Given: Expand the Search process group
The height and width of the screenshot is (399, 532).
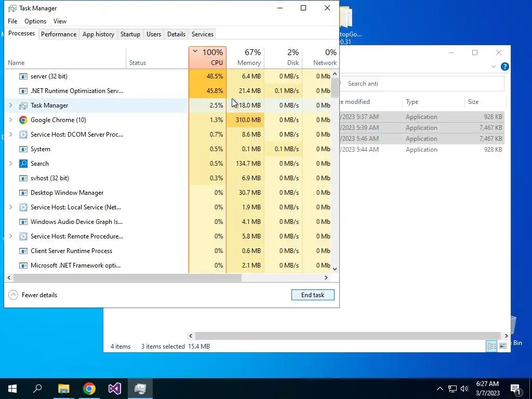Looking at the screenshot, I should click(10, 164).
